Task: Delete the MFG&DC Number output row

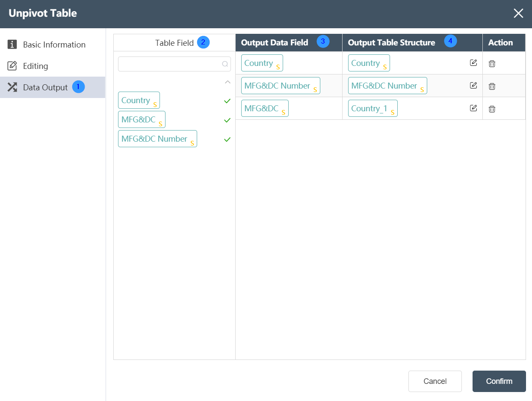Action: click(492, 86)
